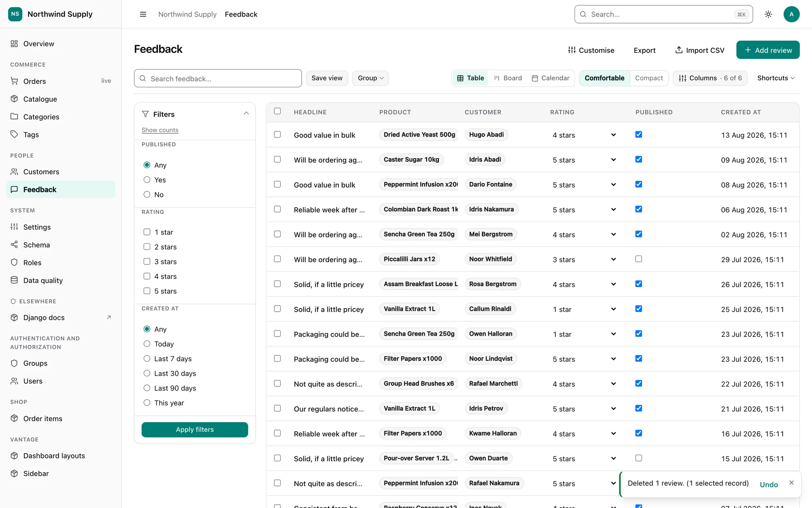Check the select-all rows checkbox in the header
The width and height of the screenshot is (812, 508).
click(277, 111)
